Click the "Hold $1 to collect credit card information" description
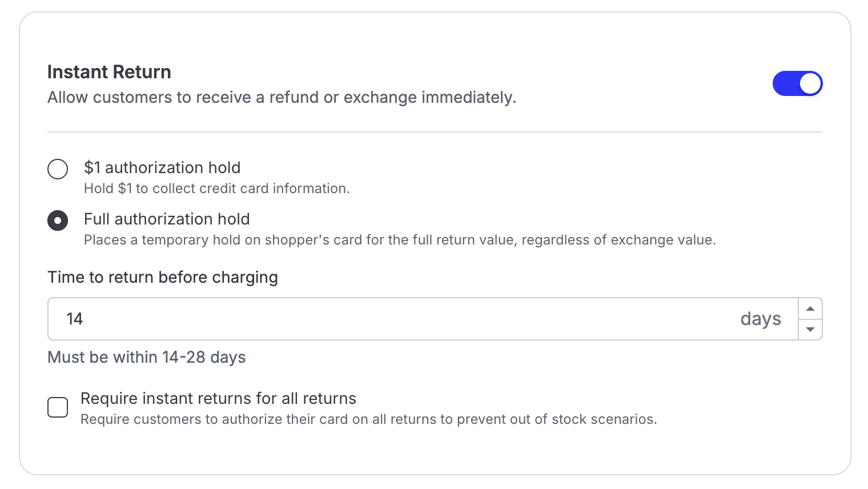The image size is (868, 489). (x=216, y=189)
